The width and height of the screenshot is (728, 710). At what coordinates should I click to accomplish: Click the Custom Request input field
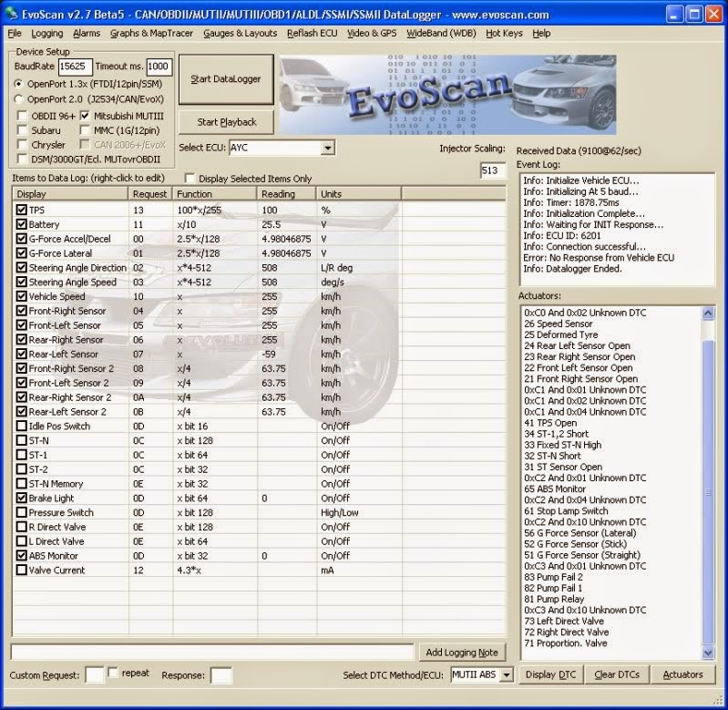[x=95, y=675]
